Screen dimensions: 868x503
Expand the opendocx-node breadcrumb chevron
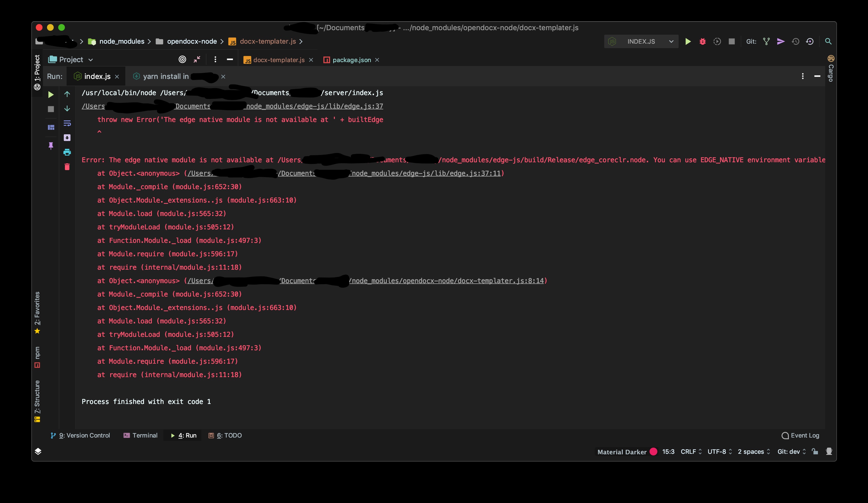(222, 41)
